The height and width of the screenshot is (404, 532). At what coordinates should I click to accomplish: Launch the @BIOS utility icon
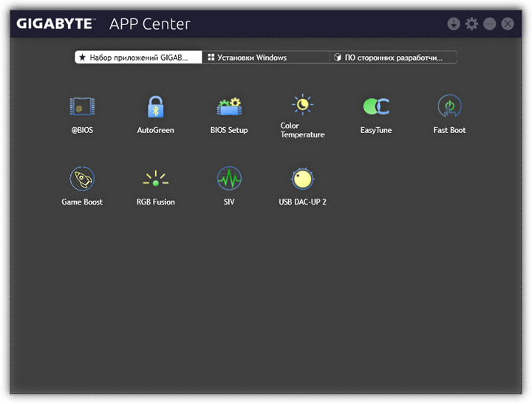tap(82, 107)
